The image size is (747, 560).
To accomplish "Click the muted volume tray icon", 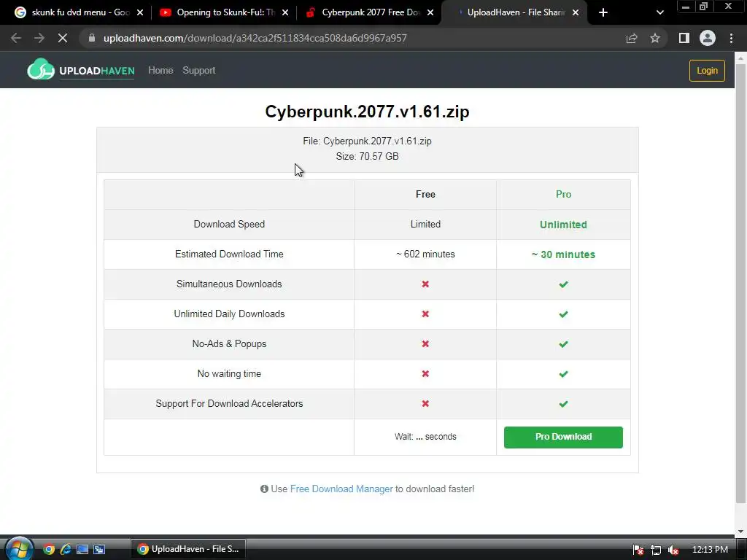I will pyautogui.click(x=673, y=550).
